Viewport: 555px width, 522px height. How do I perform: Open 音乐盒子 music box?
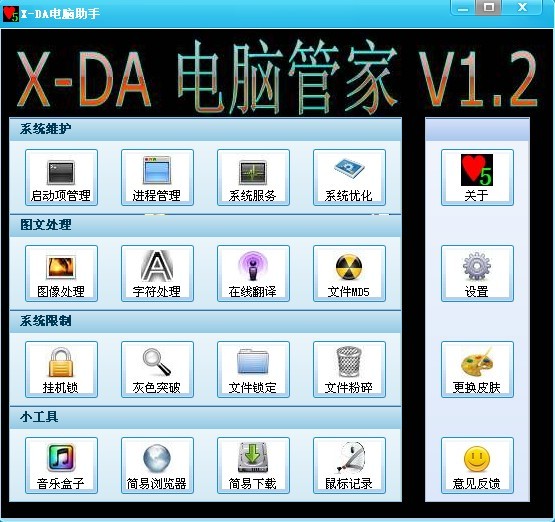point(61,465)
